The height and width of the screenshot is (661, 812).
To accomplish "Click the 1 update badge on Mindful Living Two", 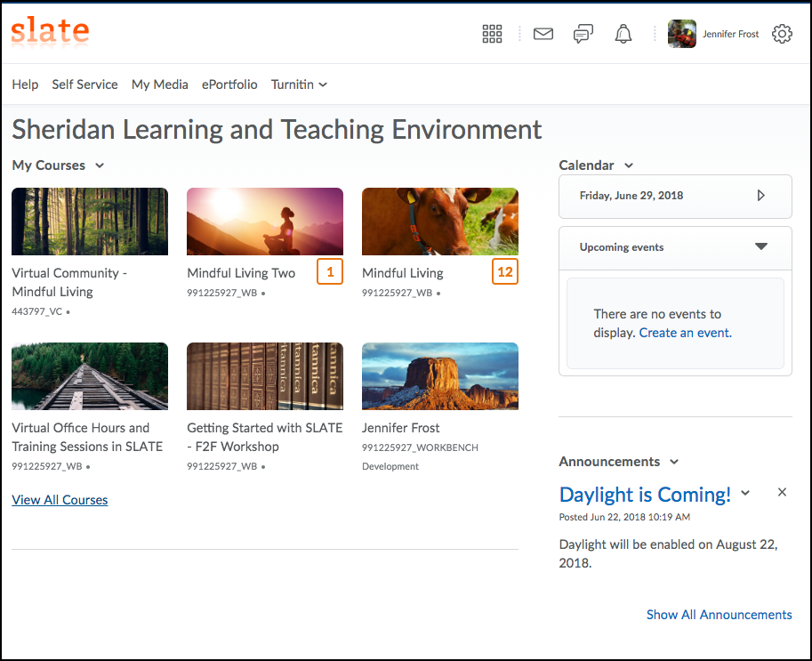I will click(x=330, y=271).
